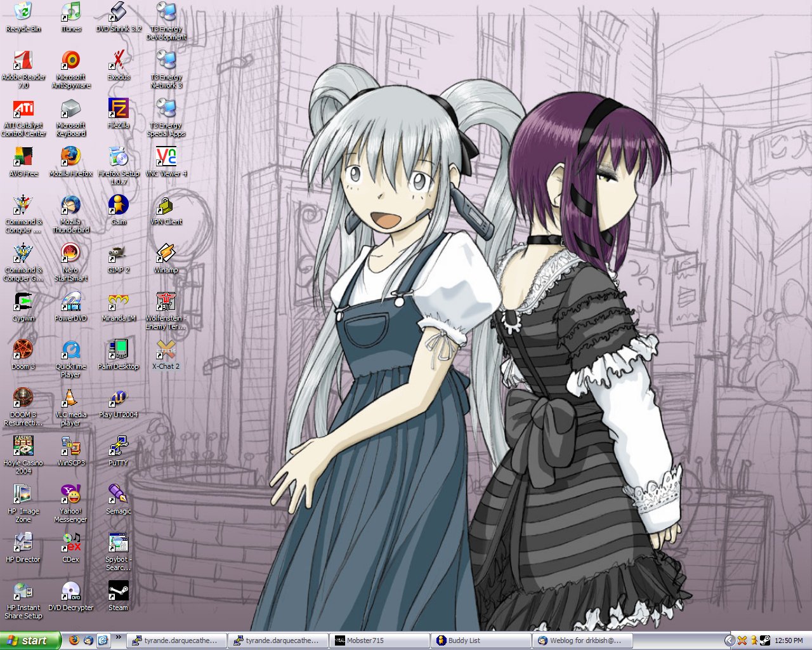Launch the FileZilla desktop icon
Screen dimensions: 812x650
point(119,114)
